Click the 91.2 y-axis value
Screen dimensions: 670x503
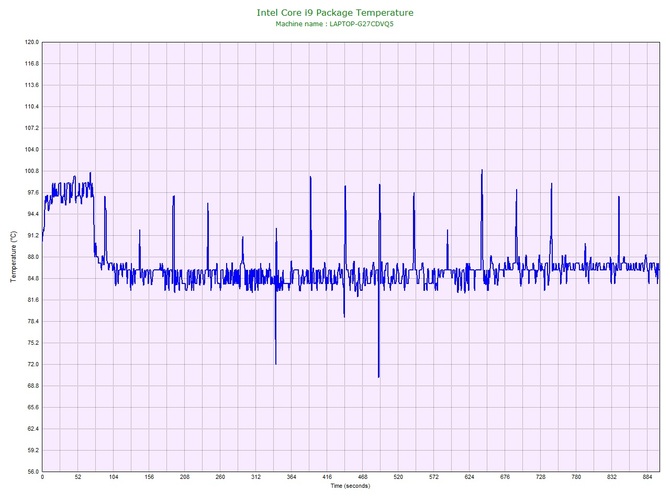tap(33, 235)
